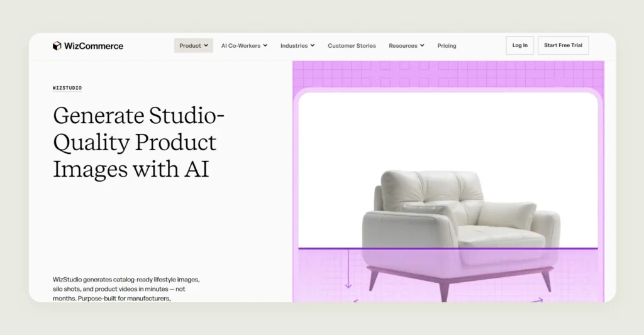The height and width of the screenshot is (335, 644).
Task: Click the Generate Studio-Quality Product Images heading
Action: [139, 142]
